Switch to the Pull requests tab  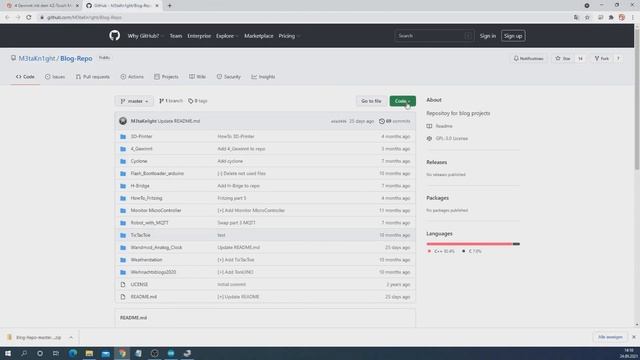93,77
